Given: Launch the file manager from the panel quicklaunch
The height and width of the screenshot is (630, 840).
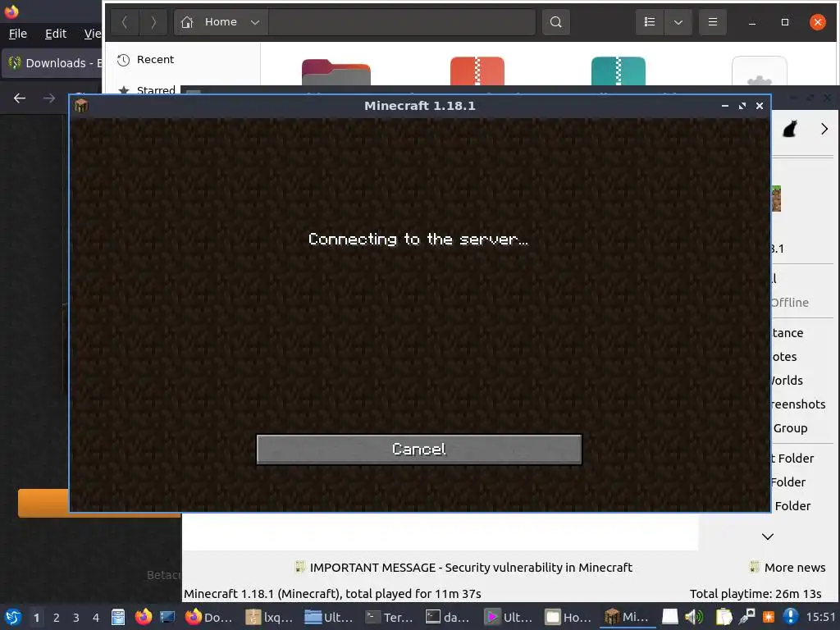Looking at the screenshot, I should coord(118,617).
